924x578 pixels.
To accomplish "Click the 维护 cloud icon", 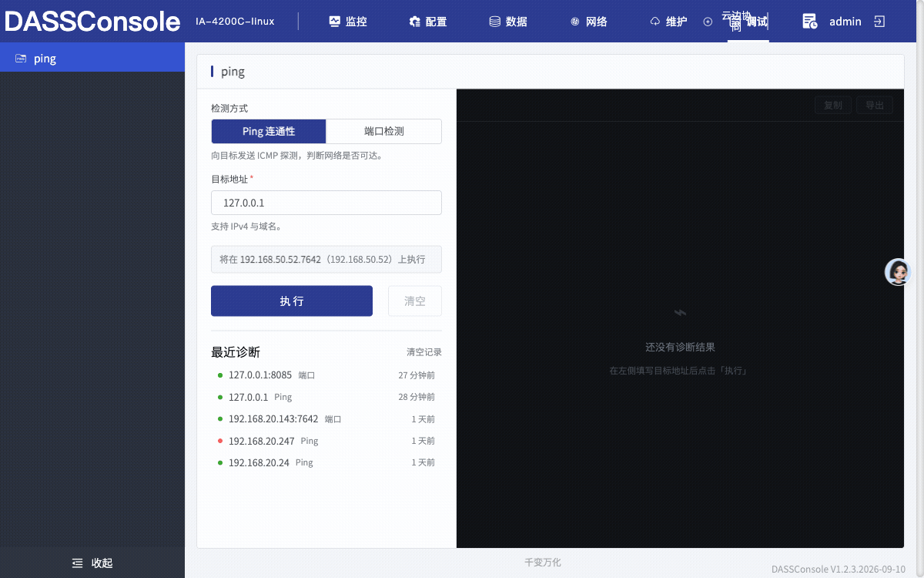I will coord(655,22).
